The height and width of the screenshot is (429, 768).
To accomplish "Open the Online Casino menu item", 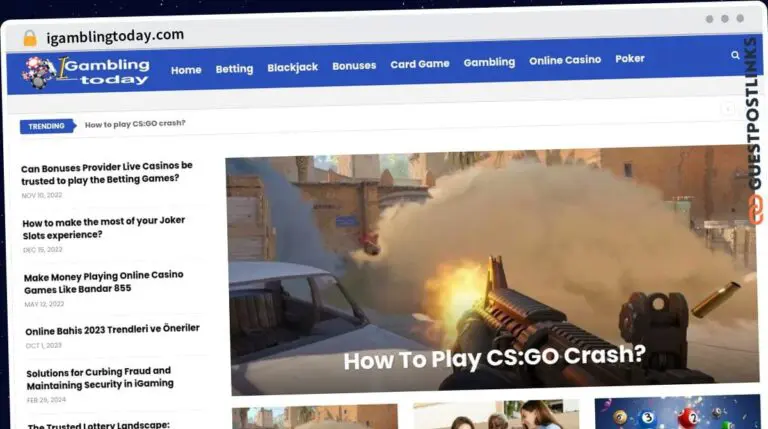I will pyautogui.click(x=565, y=60).
